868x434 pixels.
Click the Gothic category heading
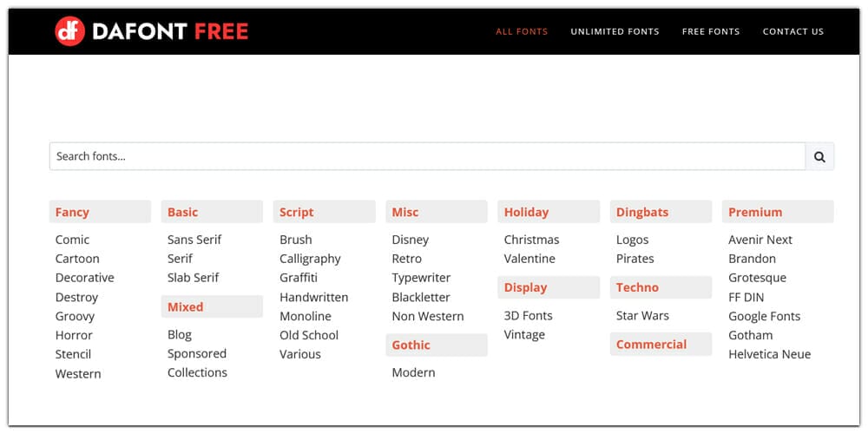[x=411, y=345]
